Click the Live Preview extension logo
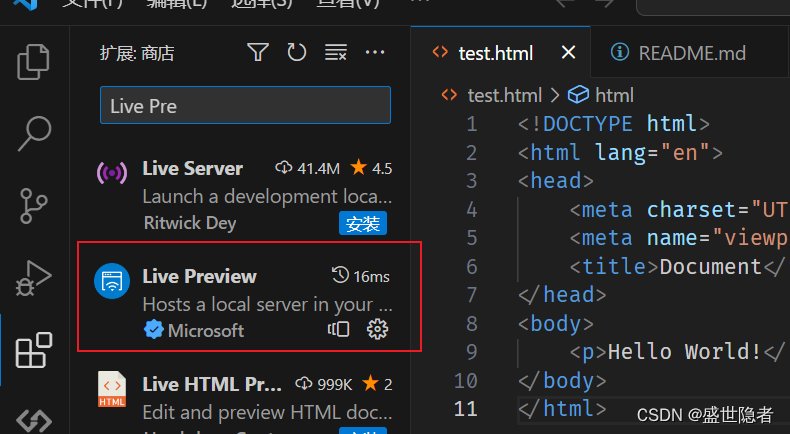The height and width of the screenshot is (434, 790). coord(112,281)
